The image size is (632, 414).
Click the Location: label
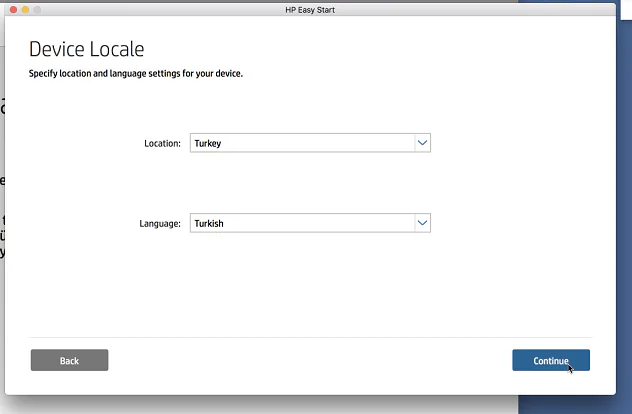pyautogui.click(x=162, y=144)
